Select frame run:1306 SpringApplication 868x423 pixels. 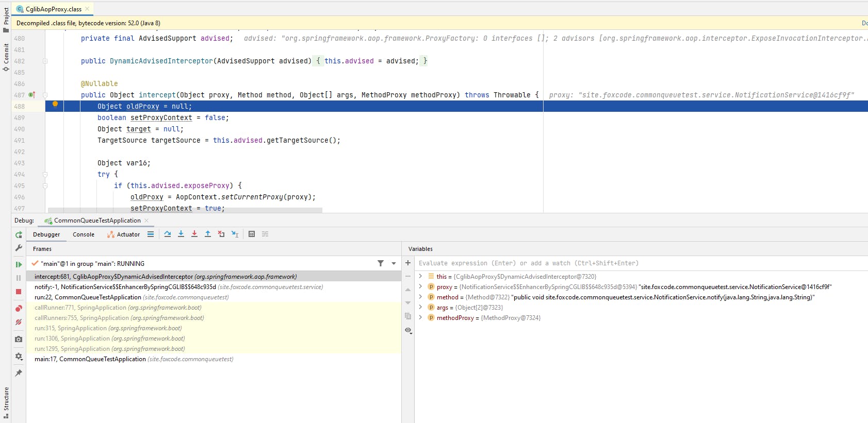pos(214,339)
